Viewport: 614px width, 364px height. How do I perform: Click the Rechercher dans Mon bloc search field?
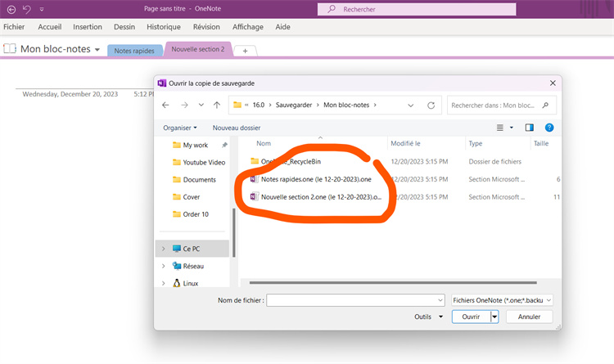tap(502, 106)
